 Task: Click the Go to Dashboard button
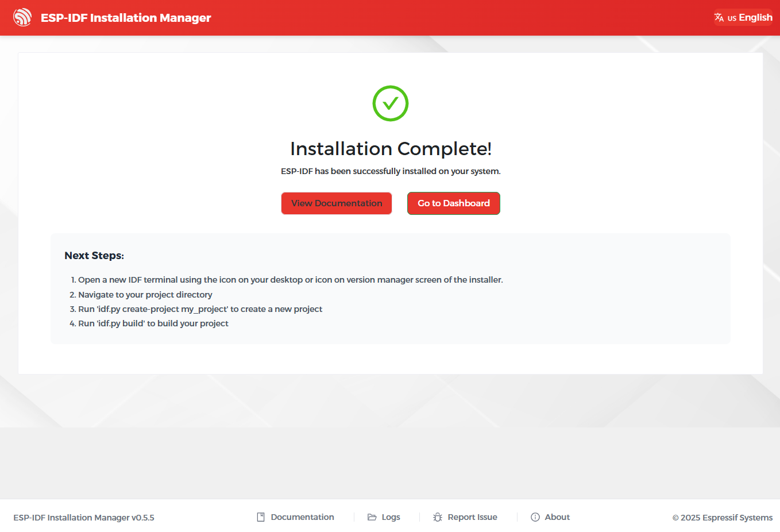tap(453, 203)
